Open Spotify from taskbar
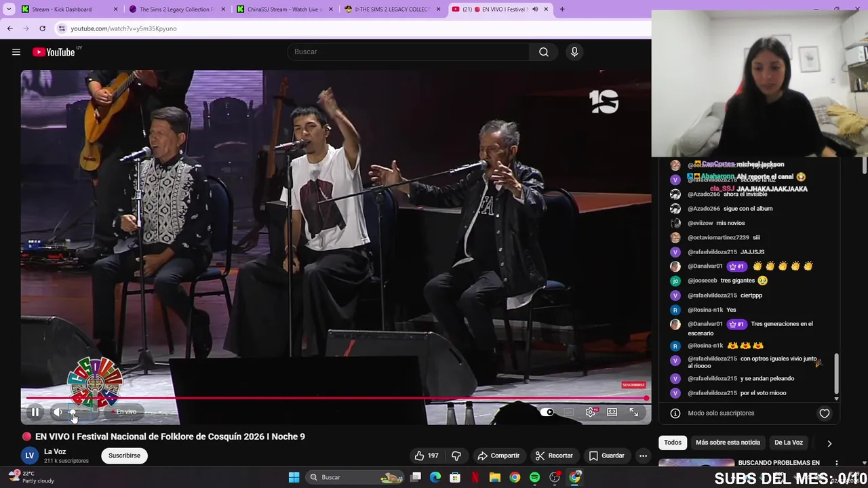 [x=534, y=477]
